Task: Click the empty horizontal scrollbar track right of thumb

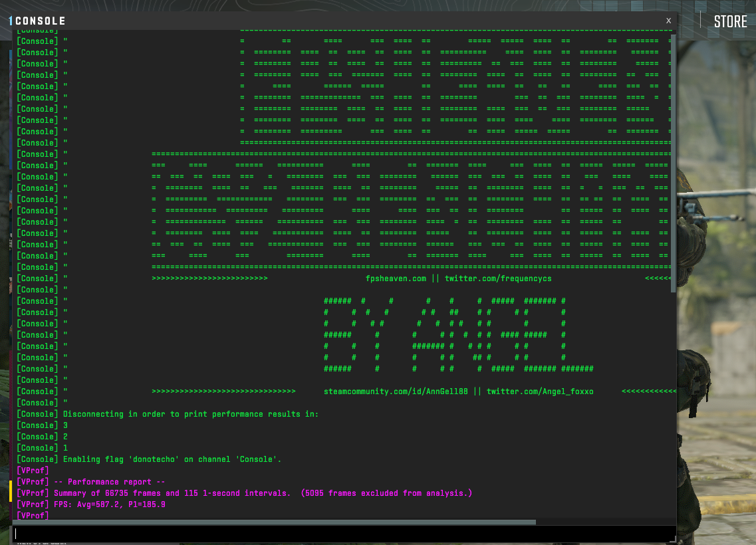Action: pyautogui.click(x=602, y=522)
